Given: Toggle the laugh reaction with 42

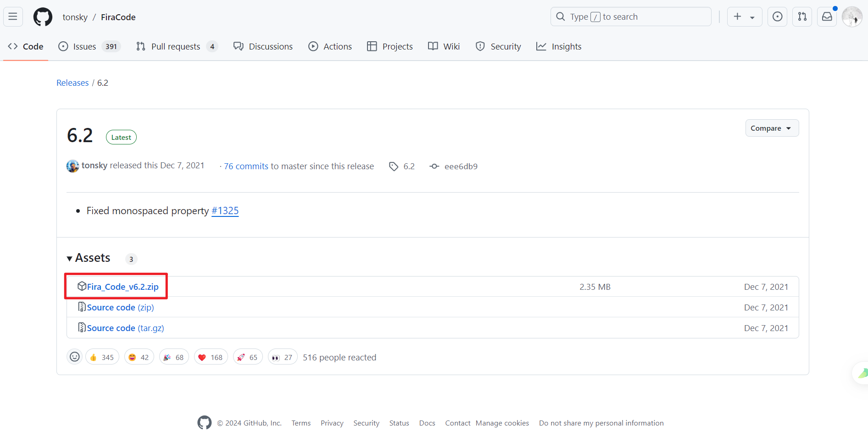Looking at the screenshot, I should point(139,357).
